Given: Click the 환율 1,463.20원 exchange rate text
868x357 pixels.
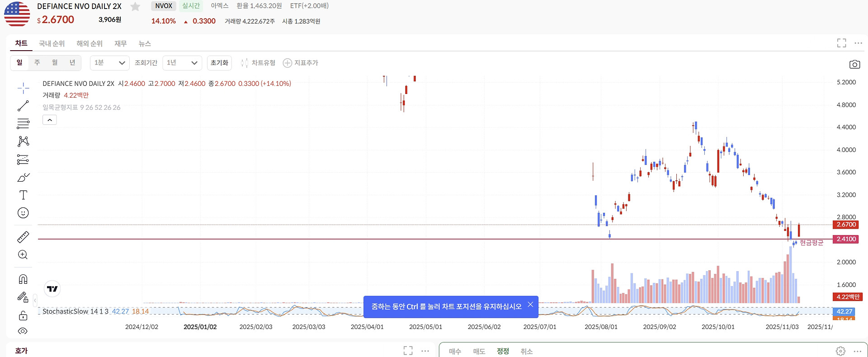Looking at the screenshot, I should coord(259,6).
